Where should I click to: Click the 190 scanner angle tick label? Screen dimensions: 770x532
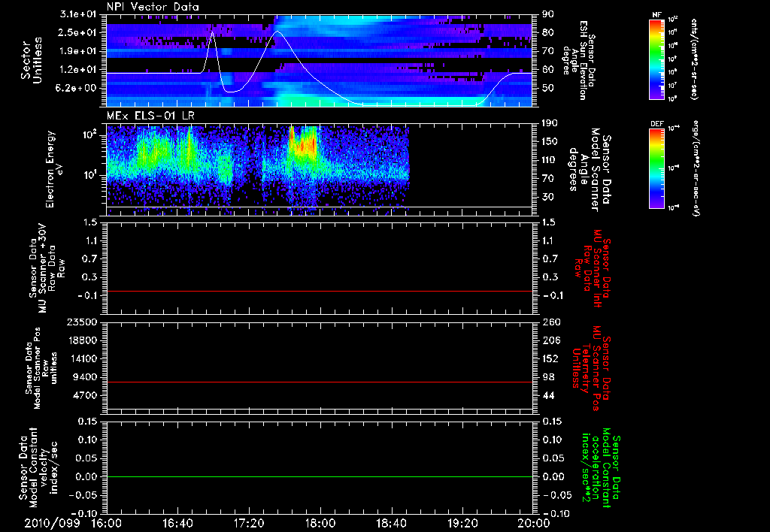tap(550, 123)
